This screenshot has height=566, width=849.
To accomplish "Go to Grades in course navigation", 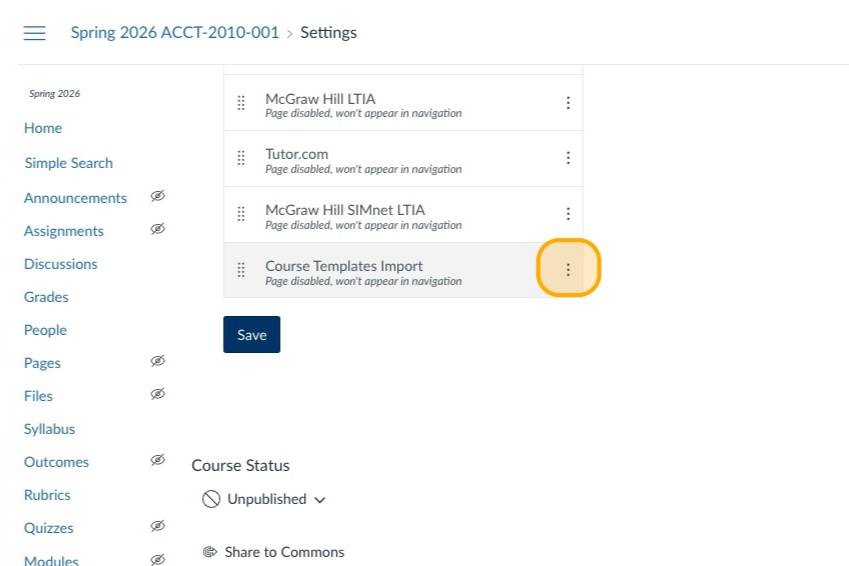I will click(x=46, y=297).
